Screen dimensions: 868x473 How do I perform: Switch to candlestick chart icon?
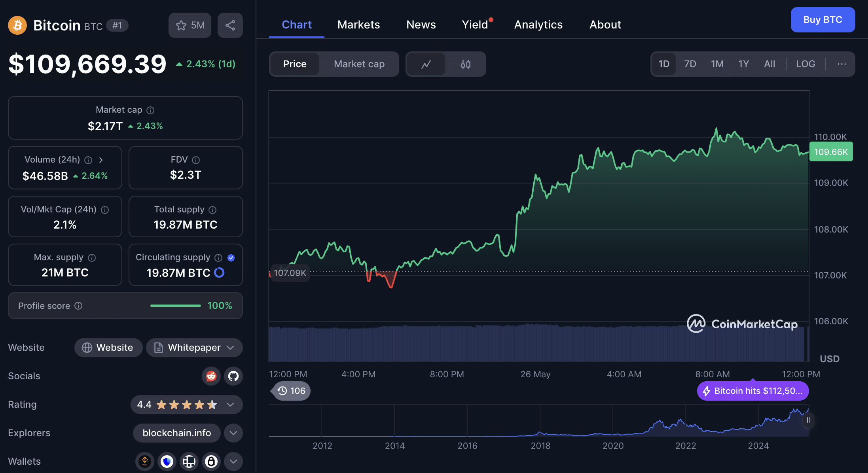point(465,64)
